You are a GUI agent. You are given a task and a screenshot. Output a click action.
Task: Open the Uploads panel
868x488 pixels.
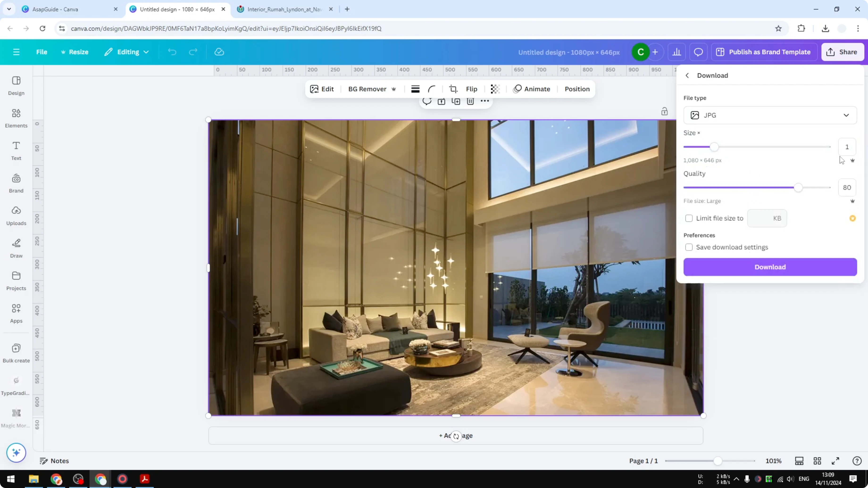pos(16,215)
